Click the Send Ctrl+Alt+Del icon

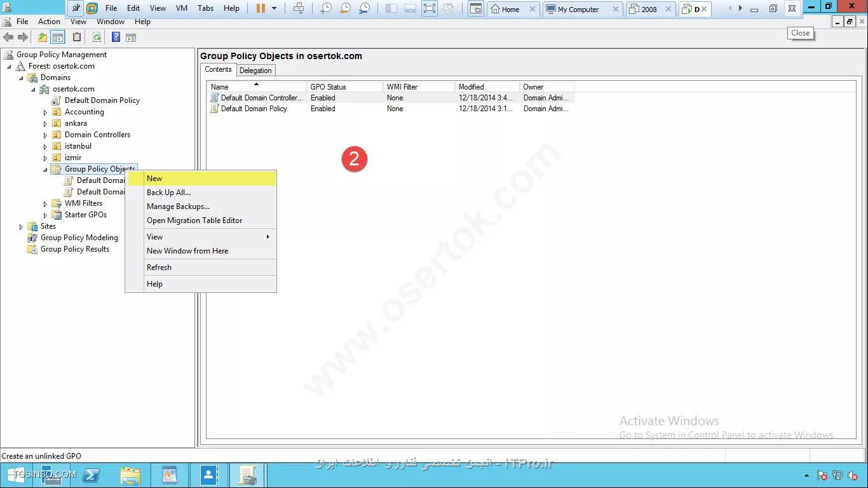pos(299,8)
